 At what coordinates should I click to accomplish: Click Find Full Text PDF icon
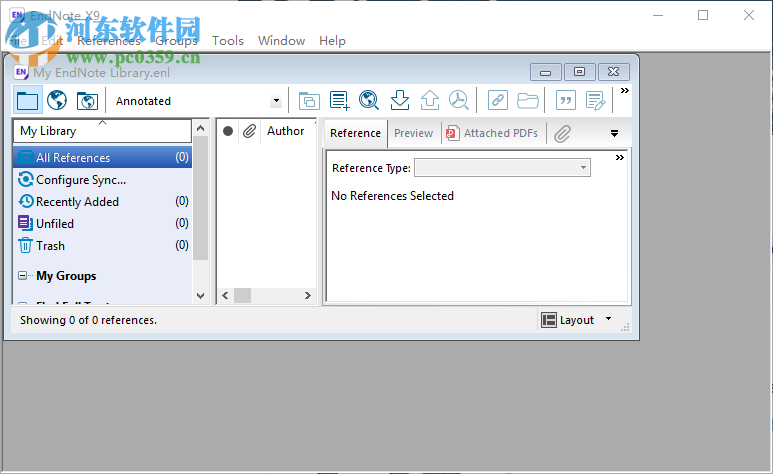[459, 101]
